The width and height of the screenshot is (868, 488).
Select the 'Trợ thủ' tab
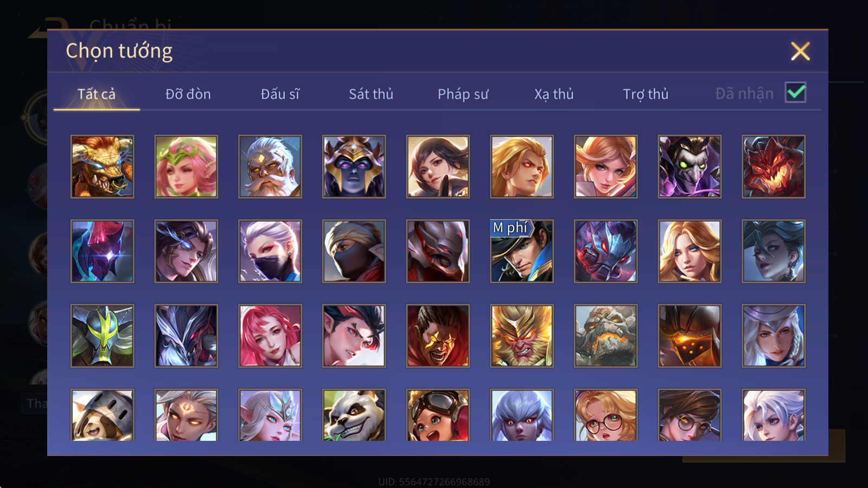(x=646, y=94)
